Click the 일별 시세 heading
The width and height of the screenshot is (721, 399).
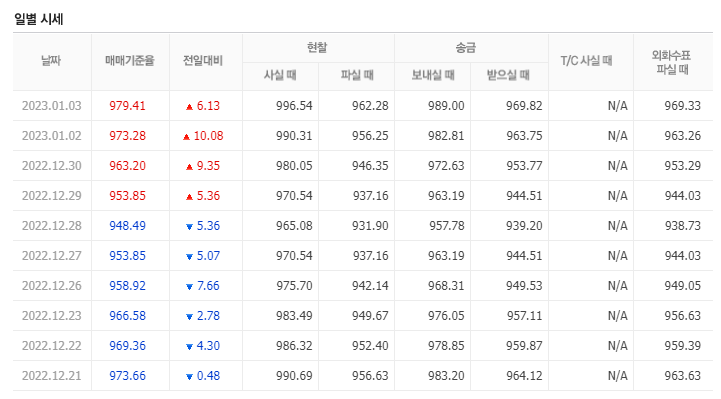click(38, 19)
